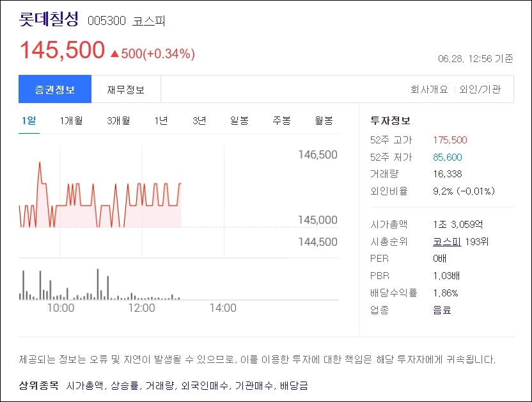Switch chart to 주봉 candles

click(281, 120)
